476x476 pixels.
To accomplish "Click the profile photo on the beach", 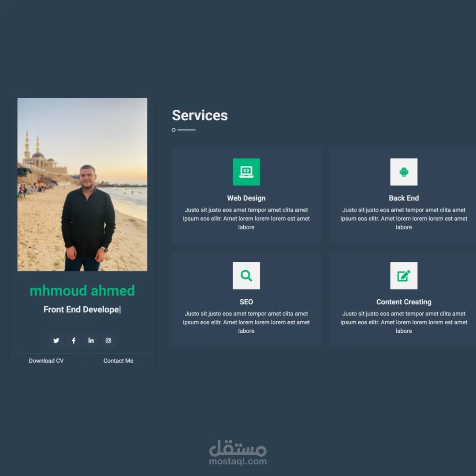I will click(82, 184).
